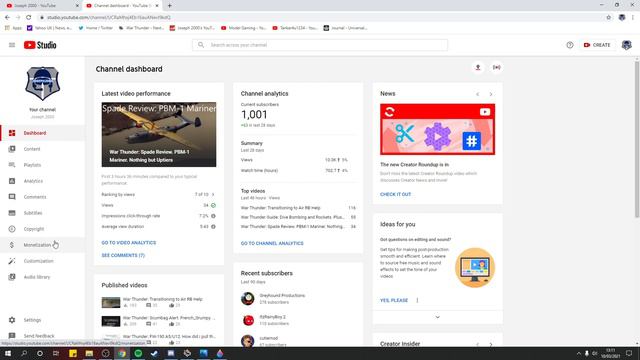Open top video Transitioning to Air RB Help

click(x=280, y=208)
